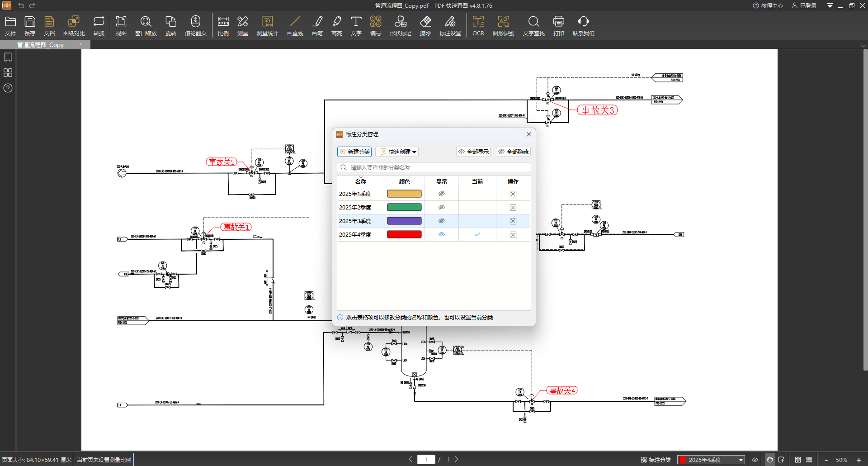Toggle visibility of 2025年3季度 category
This screenshot has height=466, width=868.
point(441,221)
